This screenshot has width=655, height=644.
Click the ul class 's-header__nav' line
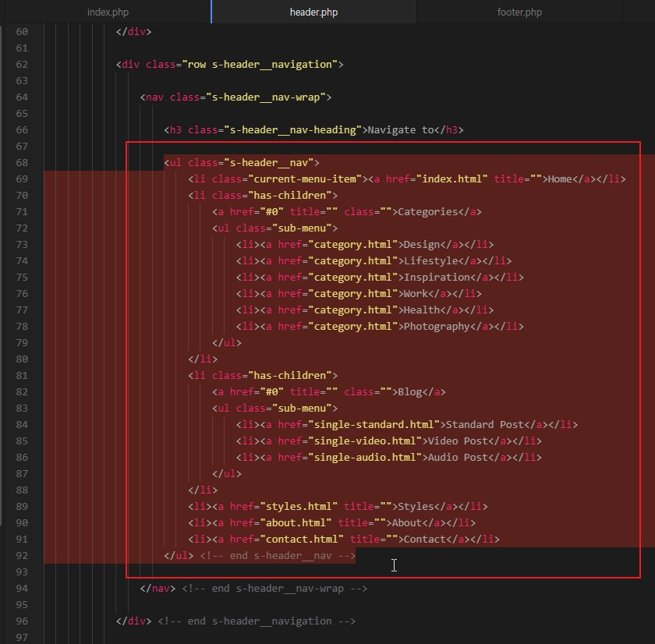[242, 162]
